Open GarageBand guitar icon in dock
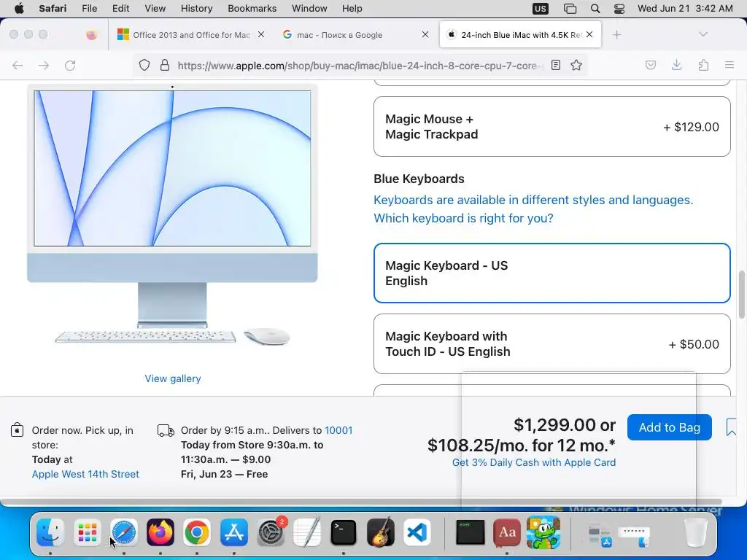This screenshot has height=560, width=747. click(x=380, y=532)
